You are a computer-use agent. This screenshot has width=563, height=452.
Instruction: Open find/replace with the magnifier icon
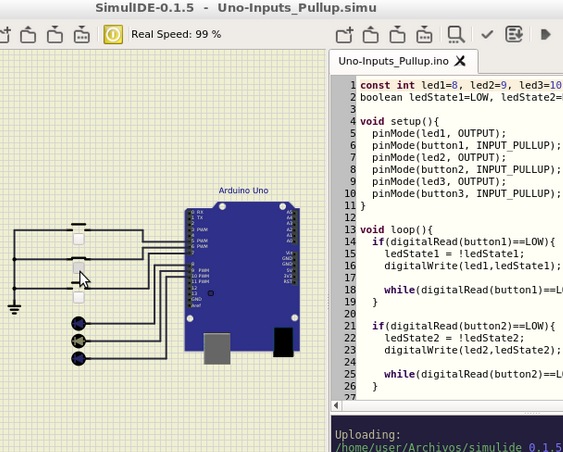click(x=456, y=35)
